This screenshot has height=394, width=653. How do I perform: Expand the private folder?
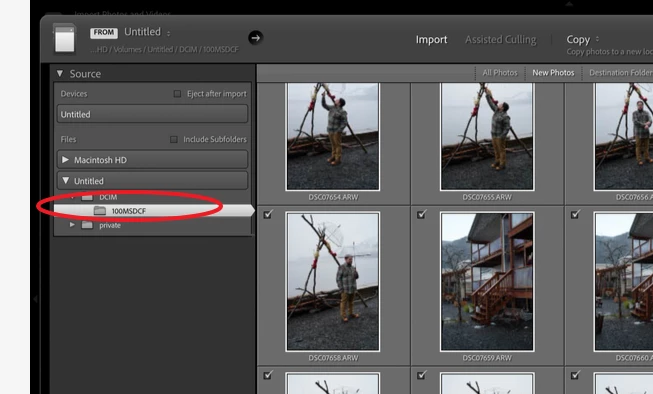point(72,225)
